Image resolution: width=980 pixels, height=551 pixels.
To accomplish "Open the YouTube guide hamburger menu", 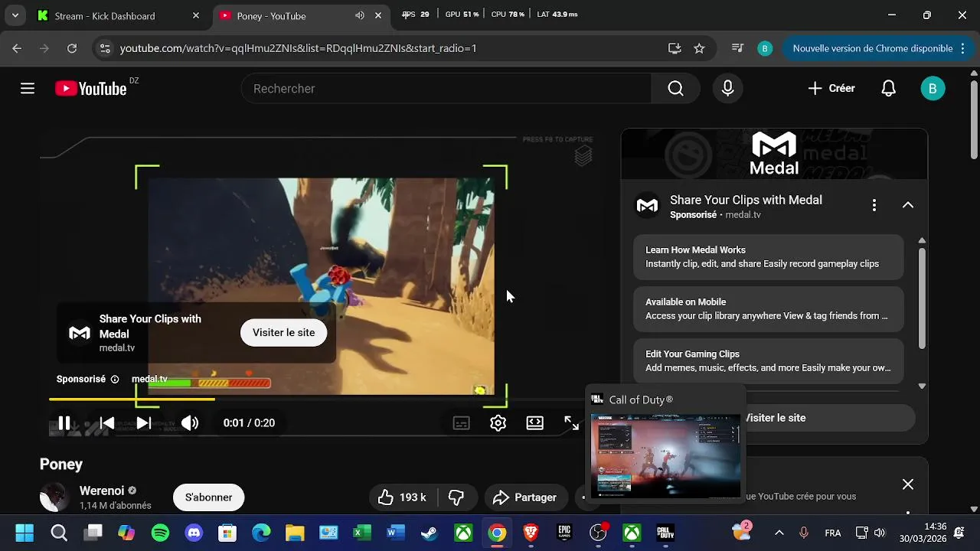I will (x=28, y=89).
